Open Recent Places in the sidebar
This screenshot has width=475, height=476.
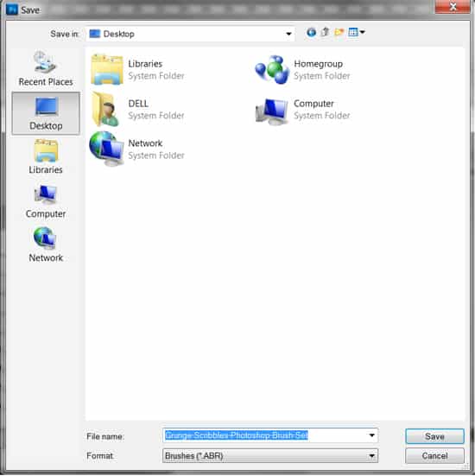click(x=46, y=68)
